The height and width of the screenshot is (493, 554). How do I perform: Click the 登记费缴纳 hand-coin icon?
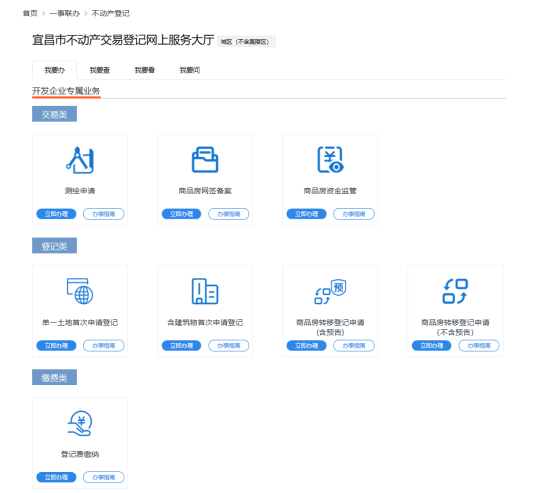tap(80, 423)
